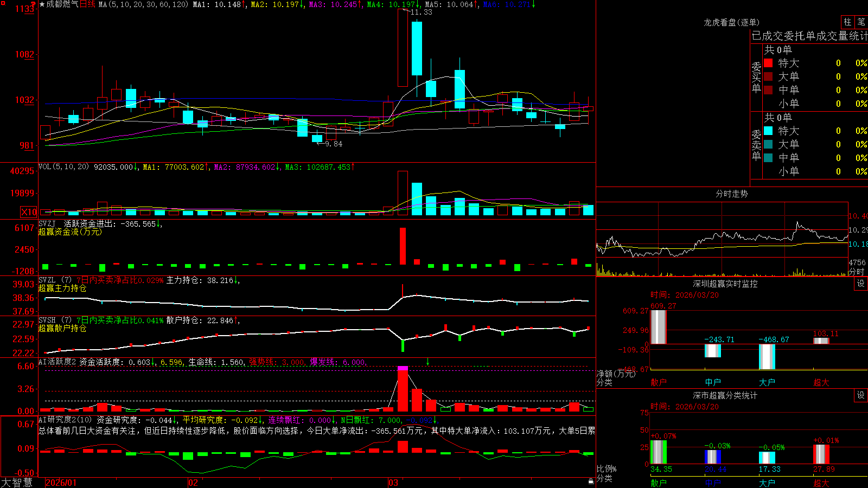The image size is (868, 488).
Task: Click the green down arrow in AI活跃度 panel
Action: [427, 362]
